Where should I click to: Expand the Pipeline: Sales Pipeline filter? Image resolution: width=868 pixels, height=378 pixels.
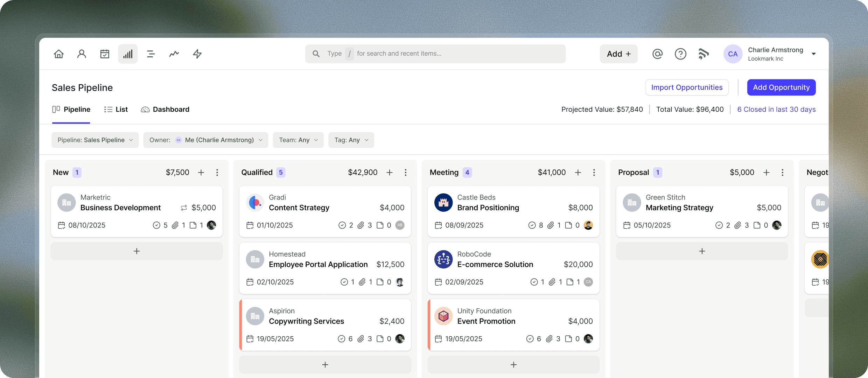click(95, 140)
